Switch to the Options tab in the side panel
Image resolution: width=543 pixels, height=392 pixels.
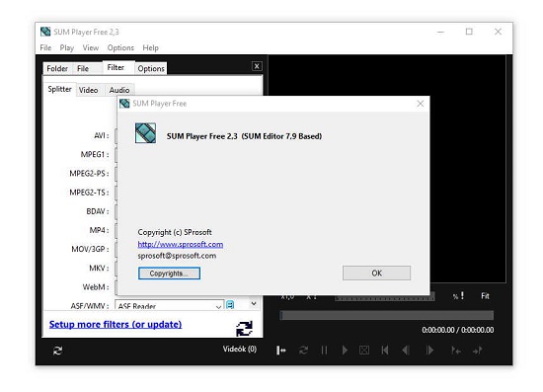click(x=151, y=68)
